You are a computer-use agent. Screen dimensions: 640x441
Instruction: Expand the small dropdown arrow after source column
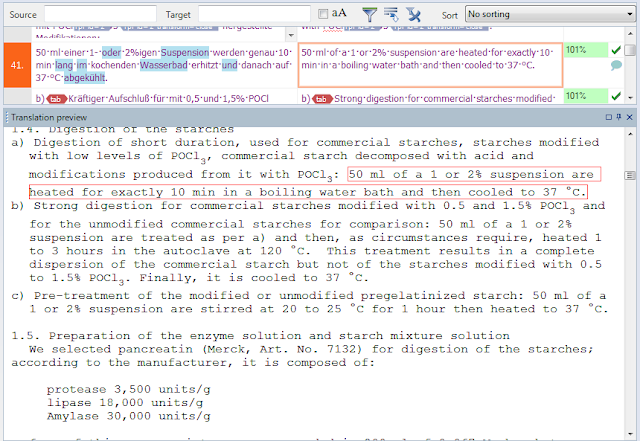291,35
